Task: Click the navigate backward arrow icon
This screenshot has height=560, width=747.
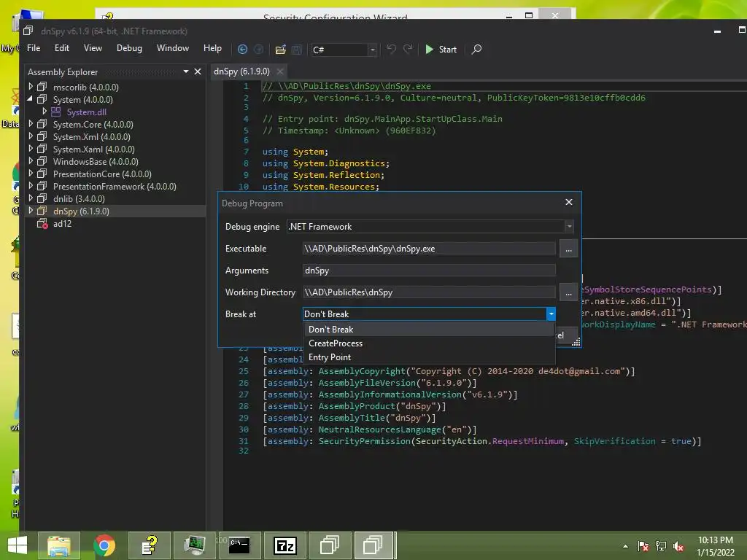Action: point(242,50)
